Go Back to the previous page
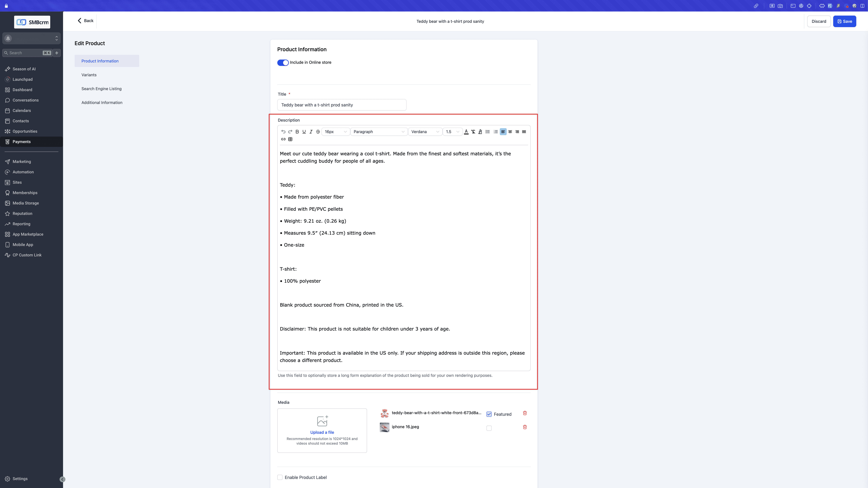Viewport: 868px width, 488px height. 86,20
